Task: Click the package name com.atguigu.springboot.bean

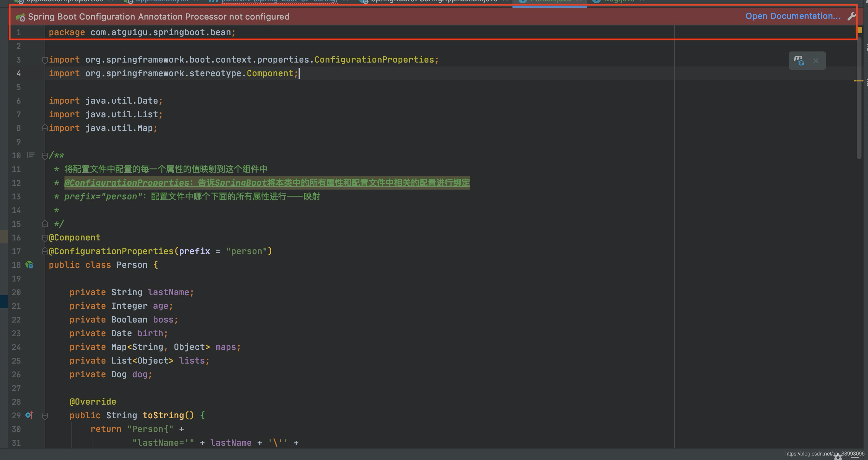Action: click(161, 32)
